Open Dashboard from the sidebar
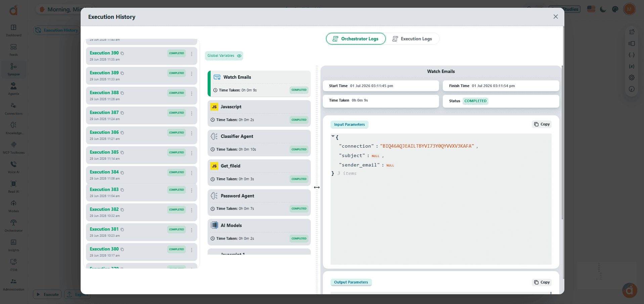This screenshot has height=304, width=644. click(x=13, y=30)
